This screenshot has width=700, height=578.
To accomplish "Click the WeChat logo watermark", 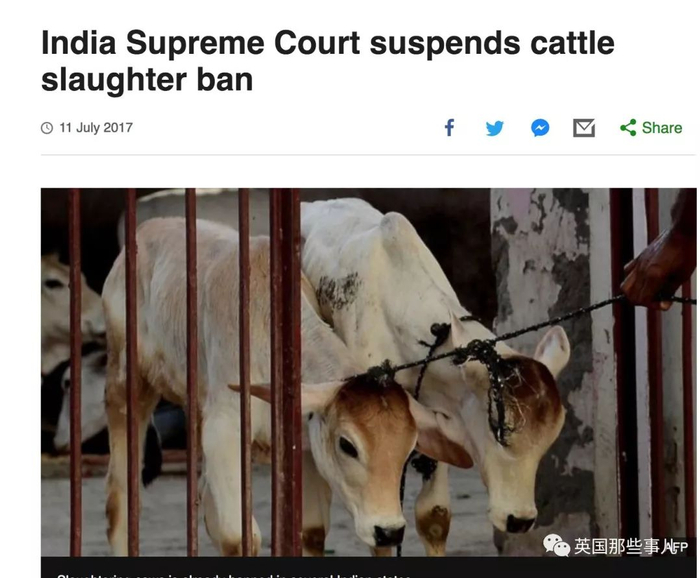I will (556, 545).
